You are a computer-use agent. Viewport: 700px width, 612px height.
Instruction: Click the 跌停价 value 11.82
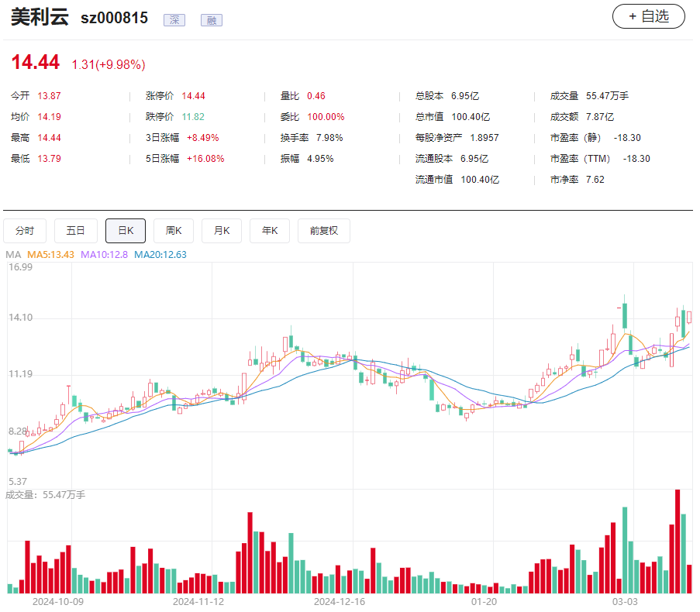(x=193, y=117)
